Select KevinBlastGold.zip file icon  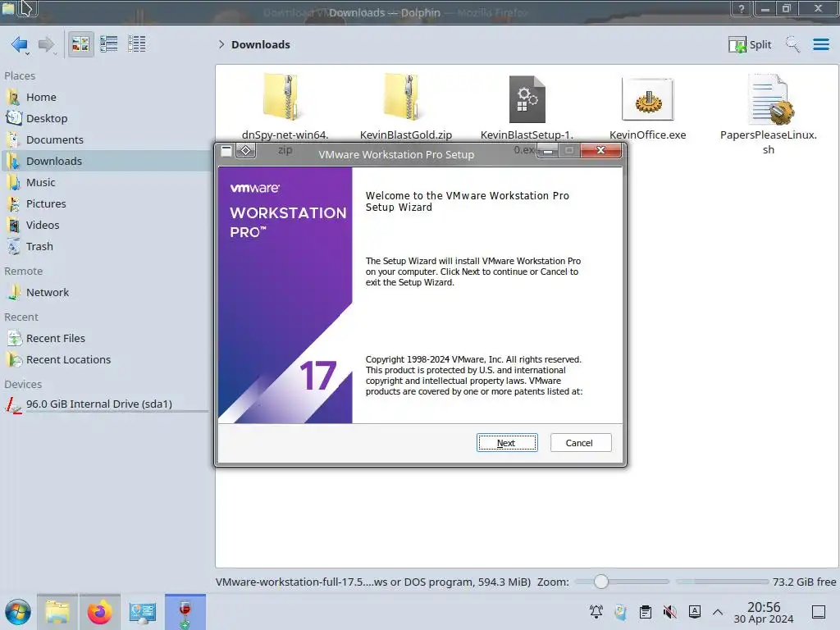tap(405, 98)
